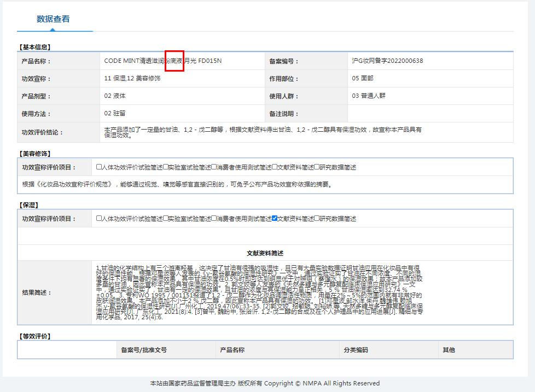Check 实验室试验简述 under 保湿
The width and height of the screenshot is (535, 392).
point(166,219)
